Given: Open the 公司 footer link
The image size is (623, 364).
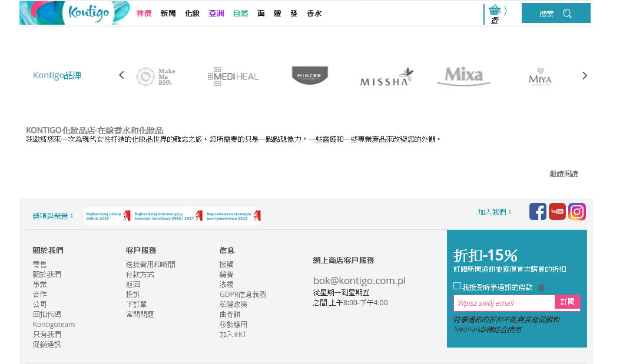Looking at the screenshot, I should [x=39, y=304].
